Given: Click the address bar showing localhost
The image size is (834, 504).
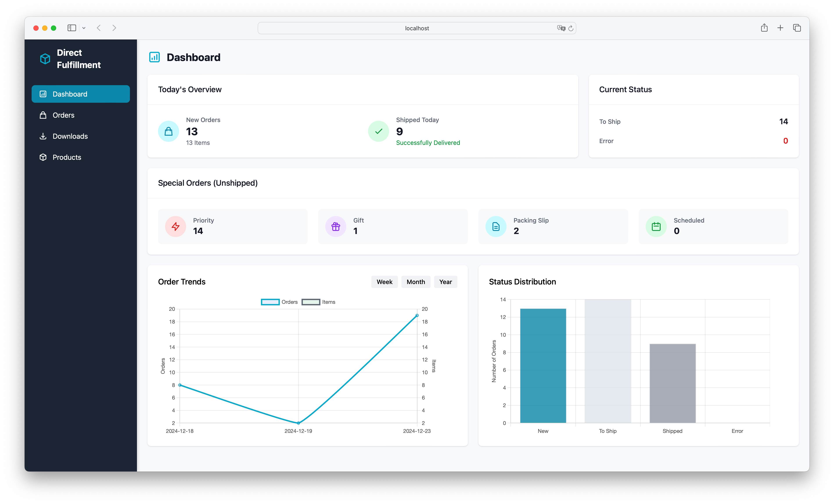Looking at the screenshot, I should point(417,28).
